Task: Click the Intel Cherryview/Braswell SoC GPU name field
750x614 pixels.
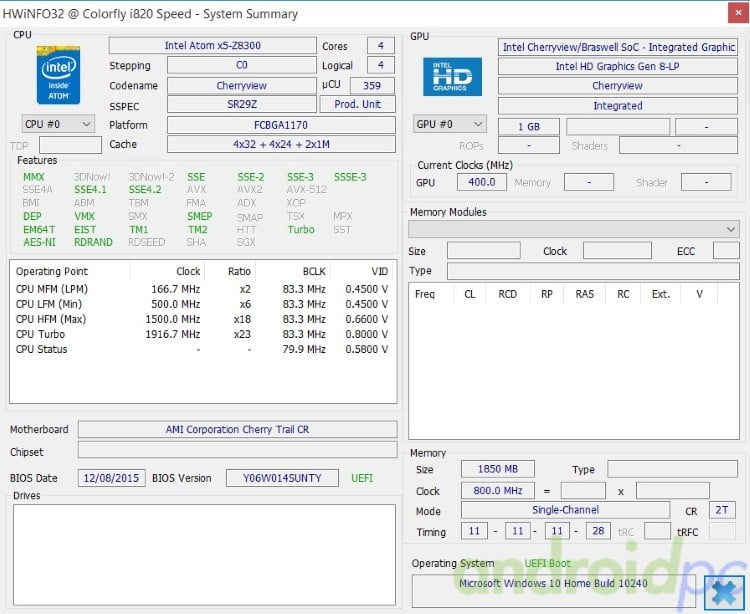Action: pos(618,47)
